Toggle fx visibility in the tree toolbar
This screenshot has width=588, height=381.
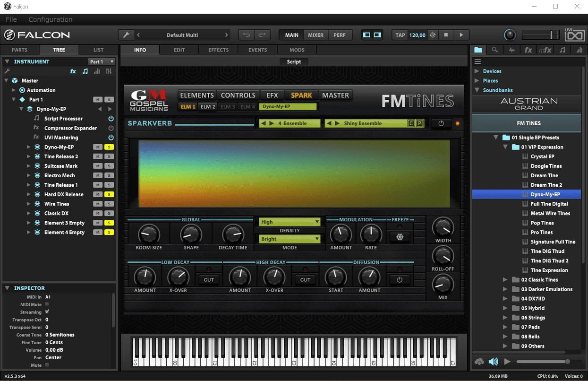coord(73,71)
